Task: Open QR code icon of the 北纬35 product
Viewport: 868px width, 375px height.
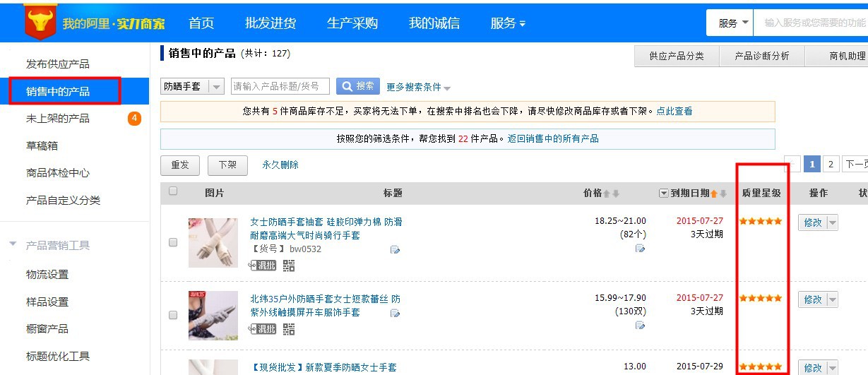Action: coord(289,328)
